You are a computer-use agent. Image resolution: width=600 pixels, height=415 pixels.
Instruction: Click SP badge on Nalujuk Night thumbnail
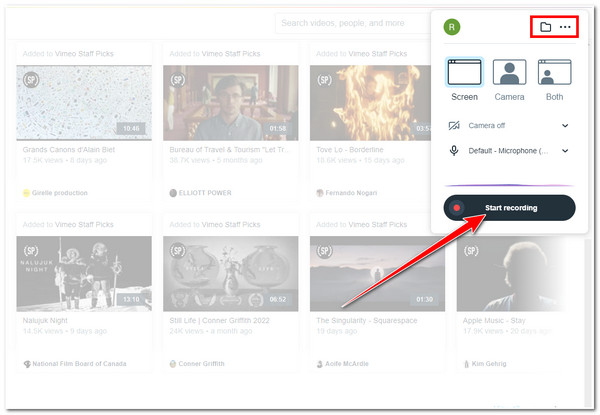tap(31, 251)
